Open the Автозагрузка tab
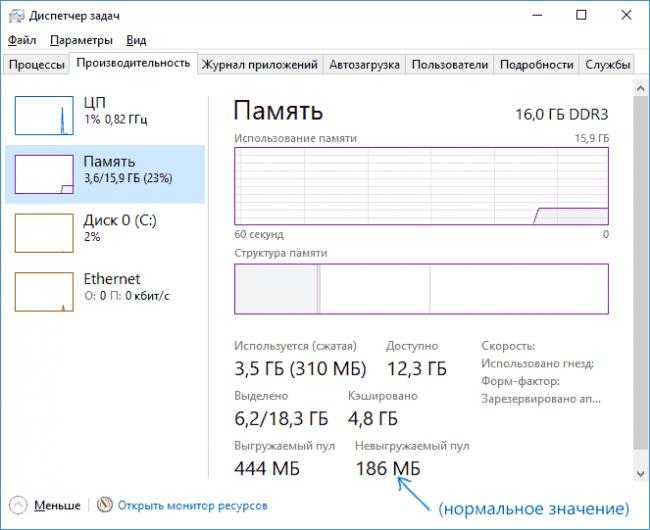 click(364, 64)
